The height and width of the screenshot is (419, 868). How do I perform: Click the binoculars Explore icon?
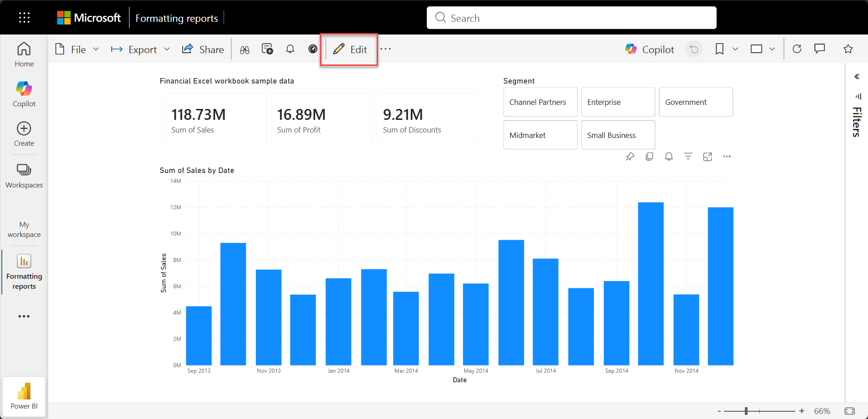point(244,49)
